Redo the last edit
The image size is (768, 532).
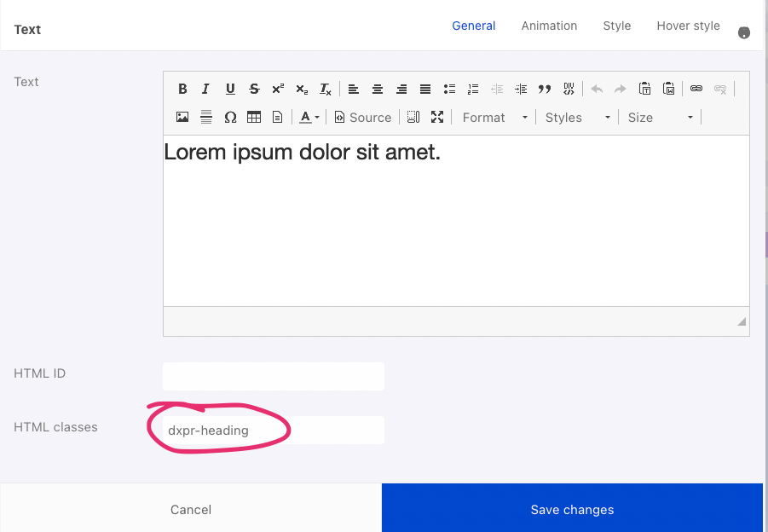pos(620,89)
